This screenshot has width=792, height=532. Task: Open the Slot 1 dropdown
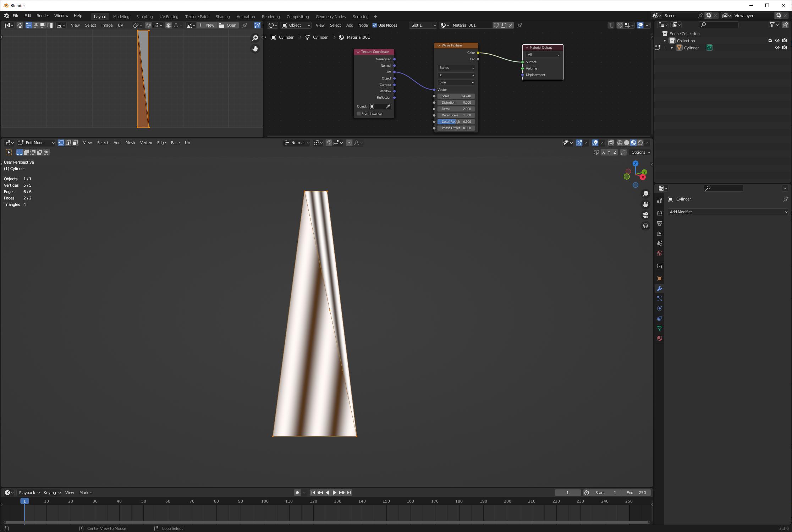coord(423,25)
